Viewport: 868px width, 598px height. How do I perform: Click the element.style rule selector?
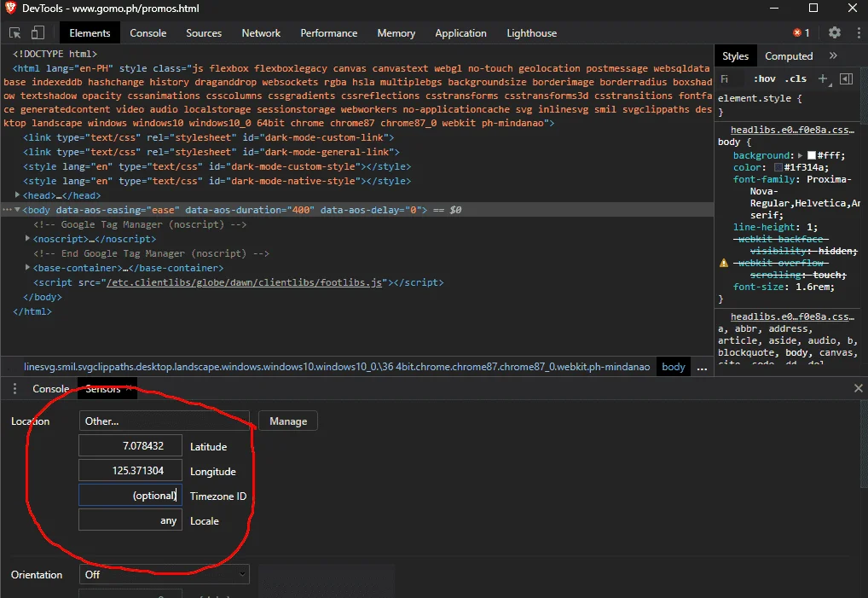(755, 98)
